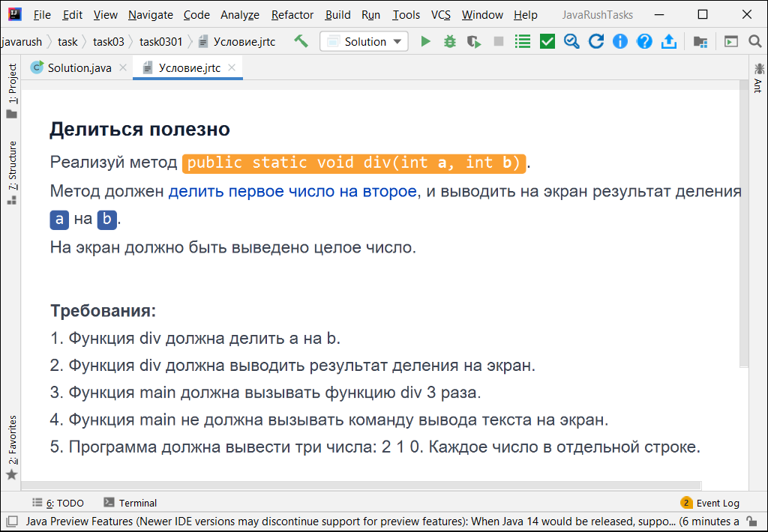Image resolution: width=768 pixels, height=532 pixels.
Task: Click the green Run button
Action: [x=426, y=42]
